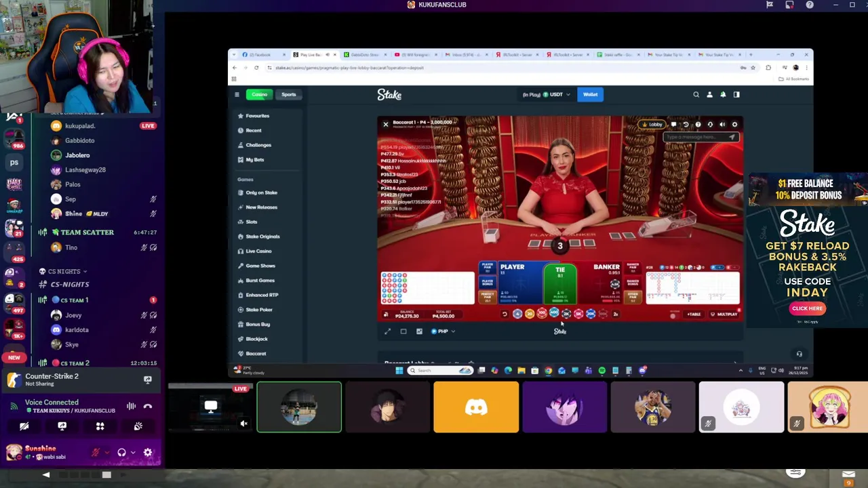Close the baccarat game with X
This screenshot has width=868, height=488.
coord(385,125)
